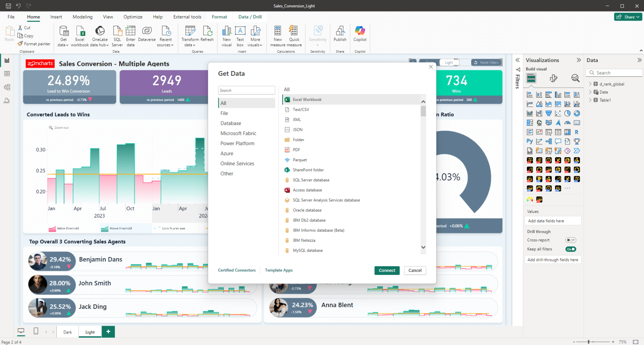Select the MySQL database connector
The width and height of the screenshot is (644, 345).
pos(308,251)
